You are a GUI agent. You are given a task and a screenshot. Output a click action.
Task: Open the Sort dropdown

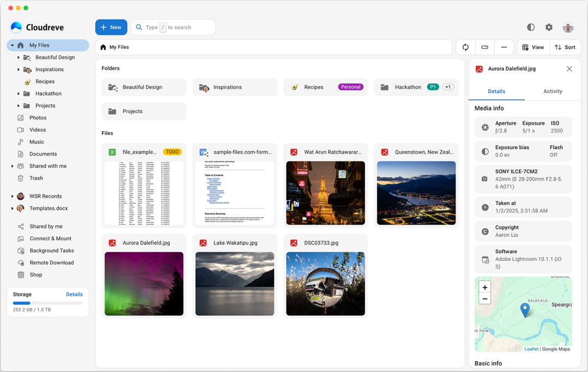(565, 47)
